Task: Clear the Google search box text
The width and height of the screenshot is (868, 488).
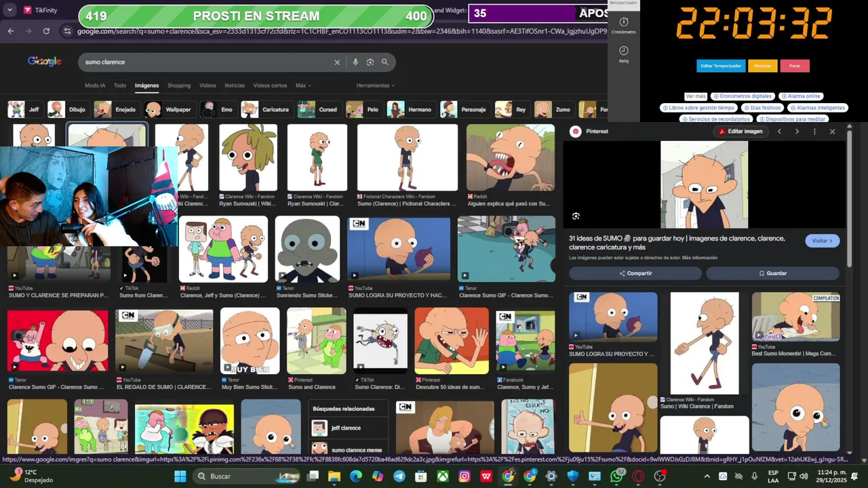Action: pyautogui.click(x=337, y=62)
